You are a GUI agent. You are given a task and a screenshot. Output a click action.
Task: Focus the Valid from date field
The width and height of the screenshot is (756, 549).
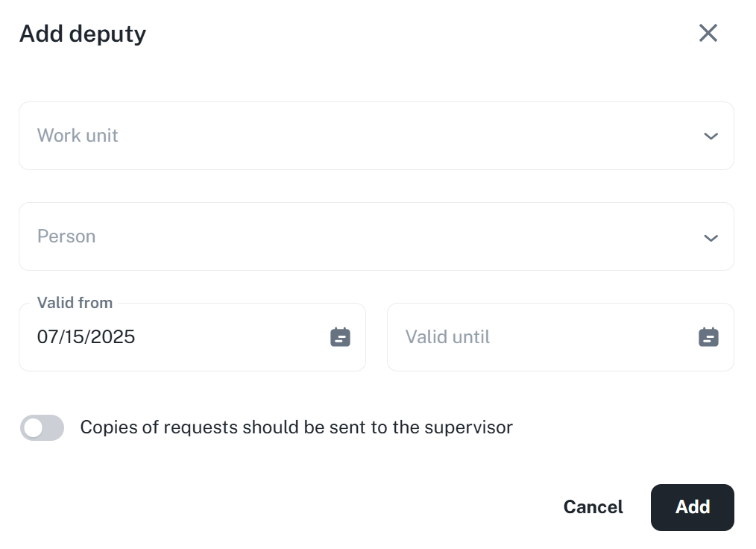(x=179, y=337)
